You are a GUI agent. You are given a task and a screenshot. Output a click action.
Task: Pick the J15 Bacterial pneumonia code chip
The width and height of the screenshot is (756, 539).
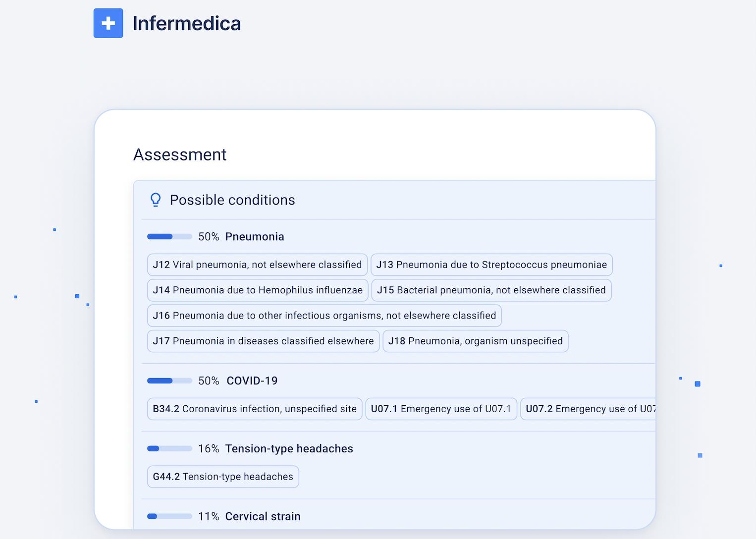click(491, 290)
